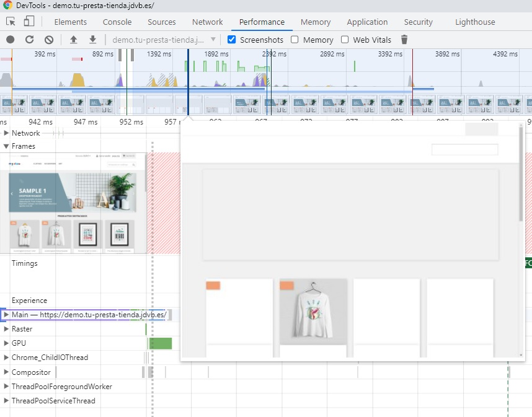Load a profile with the upload arrow
Viewport: 532px width, 417px height.
click(x=73, y=40)
